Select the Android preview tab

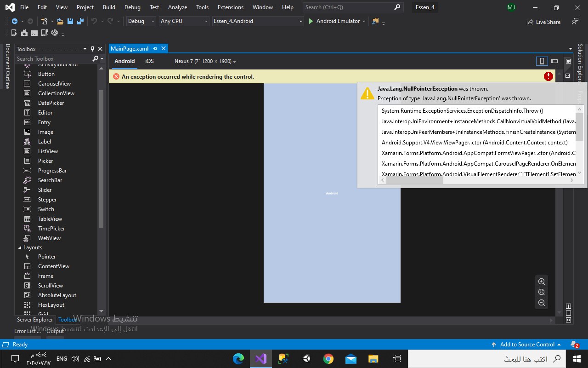[x=124, y=61]
